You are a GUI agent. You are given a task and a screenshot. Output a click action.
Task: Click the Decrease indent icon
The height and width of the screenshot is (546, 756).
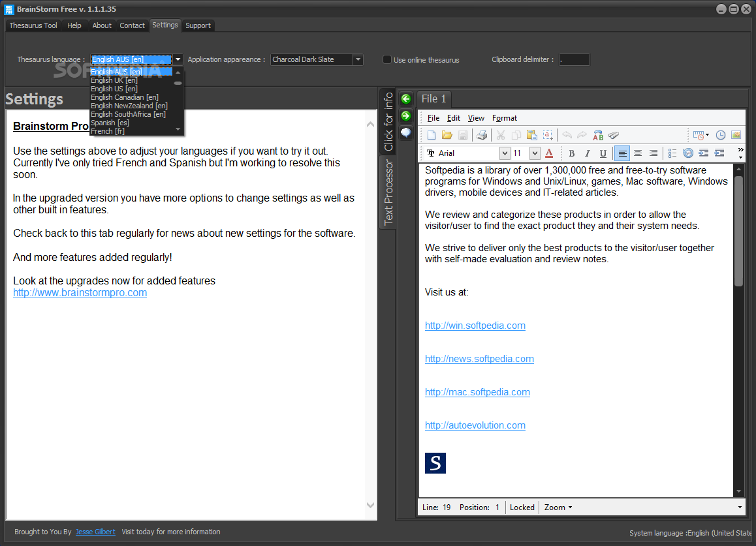coord(719,153)
